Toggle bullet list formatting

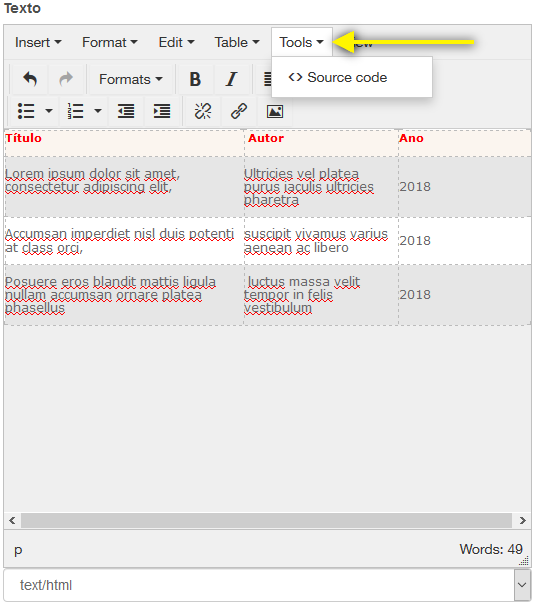click(26, 111)
